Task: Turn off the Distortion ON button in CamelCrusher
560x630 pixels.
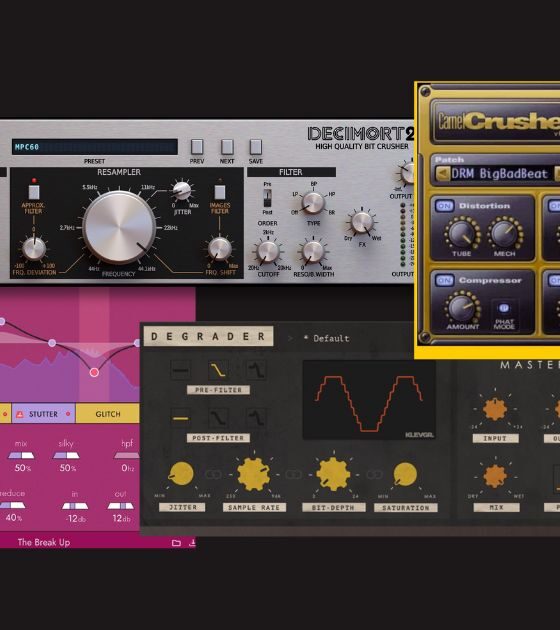Action: pos(444,206)
